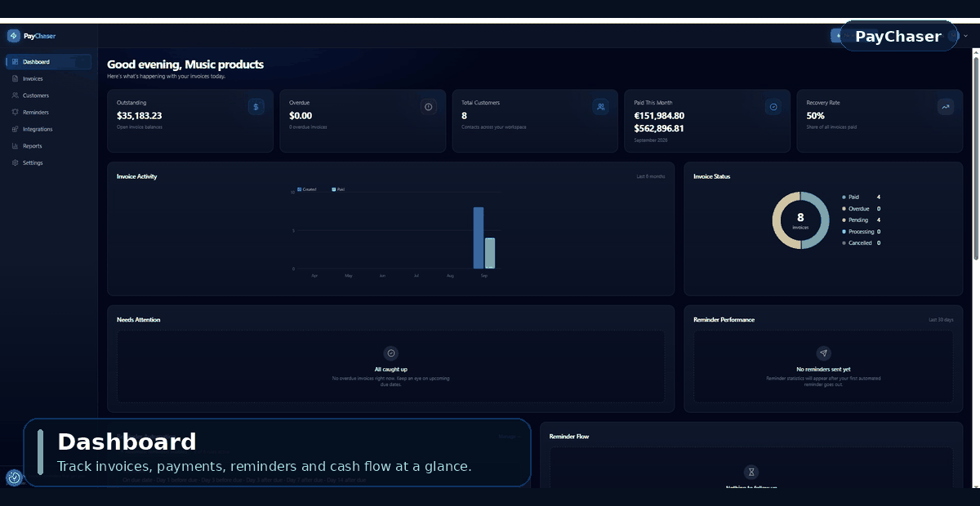Click the clock icon on Overdue card

429,107
